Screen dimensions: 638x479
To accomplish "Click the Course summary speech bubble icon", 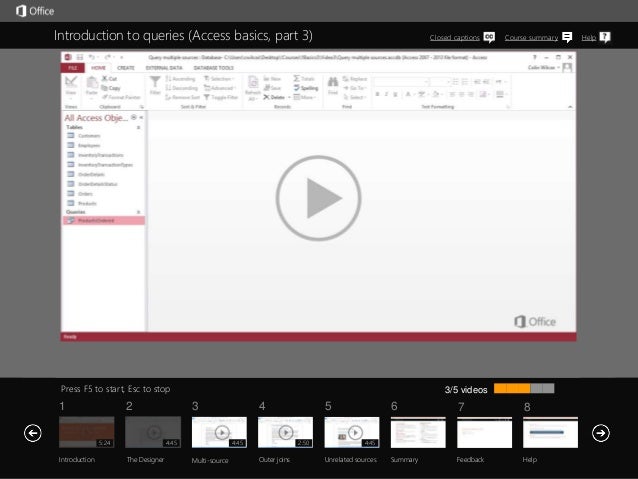I will coord(567,37).
